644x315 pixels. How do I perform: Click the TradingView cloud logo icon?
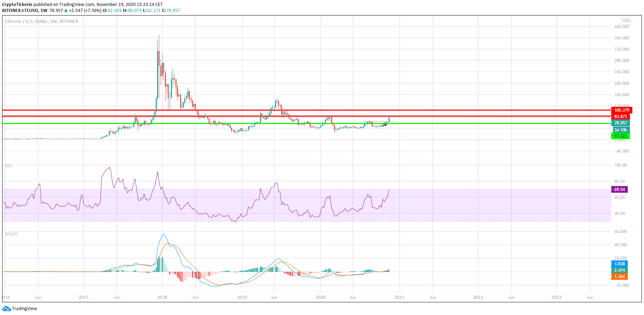tap(6, 309)
